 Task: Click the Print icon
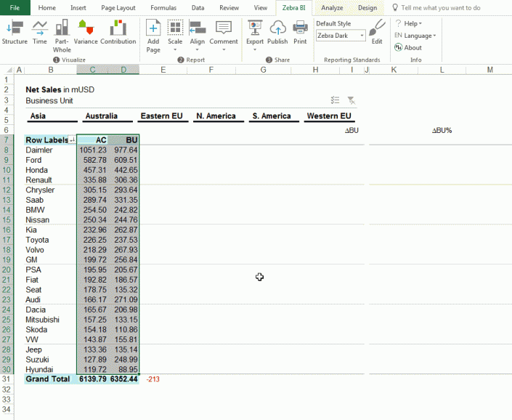(300, 29)
